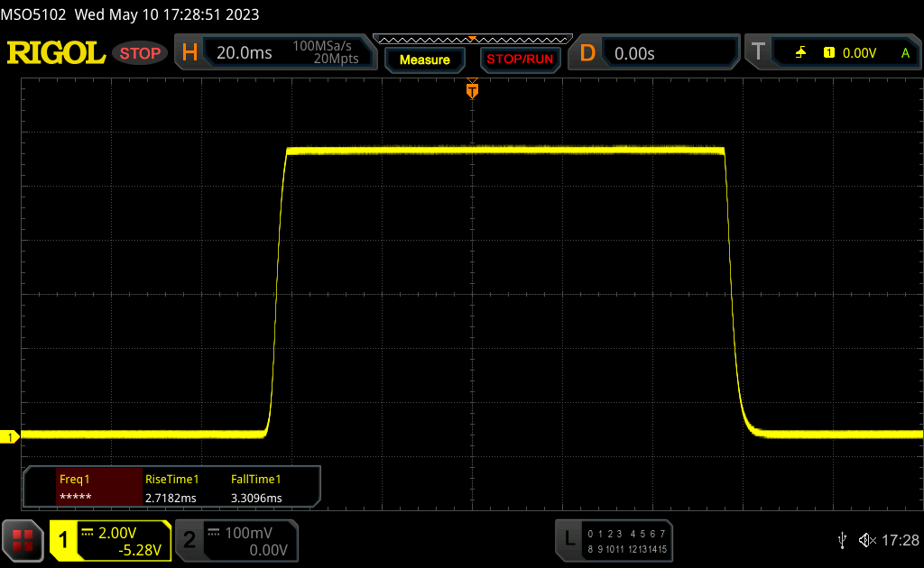Click the digital channels 8-15 row
Screen dimensions: 924x568
click(x=626, y=549)
